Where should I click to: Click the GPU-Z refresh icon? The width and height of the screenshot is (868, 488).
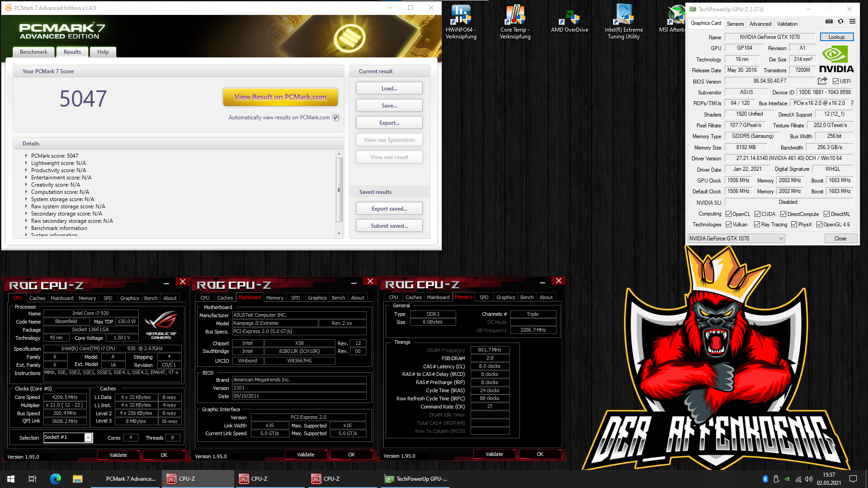point(840,21)
